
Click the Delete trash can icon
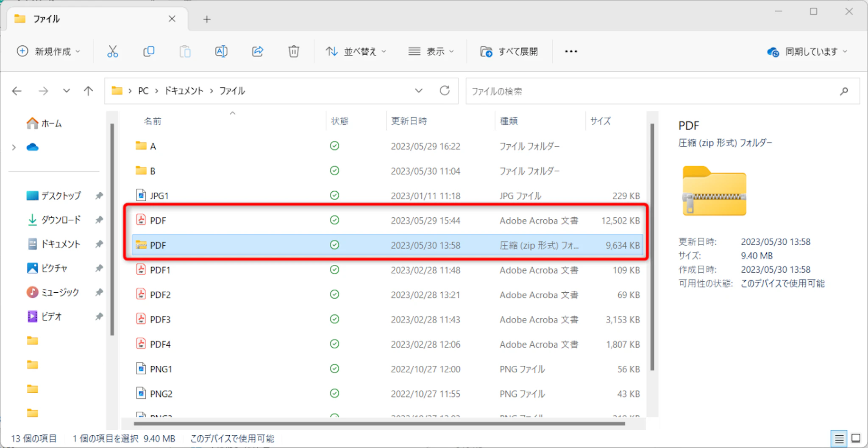pos(294,52)
